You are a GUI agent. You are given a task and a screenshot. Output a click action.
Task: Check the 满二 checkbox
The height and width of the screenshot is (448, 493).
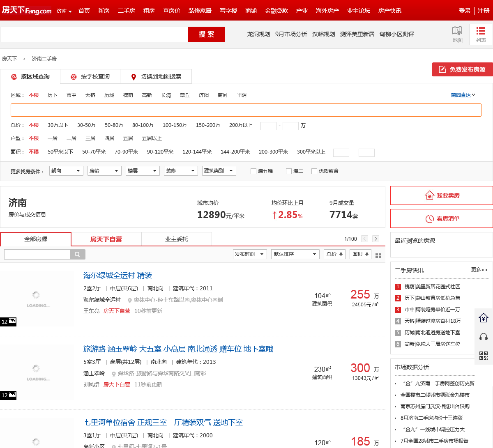tap(289, 171)
